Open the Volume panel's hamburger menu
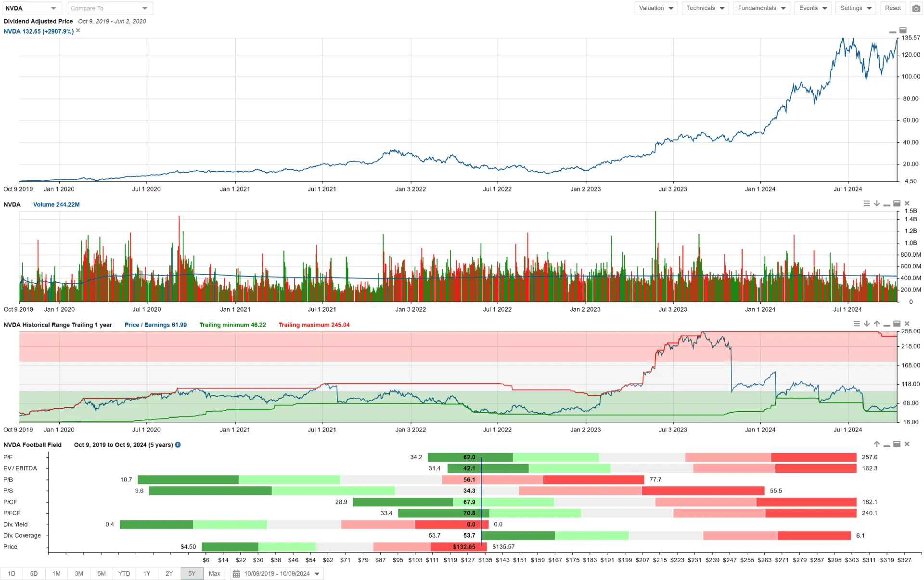The height and width of the screenshot is (580, 924). (x=866, y=203)
